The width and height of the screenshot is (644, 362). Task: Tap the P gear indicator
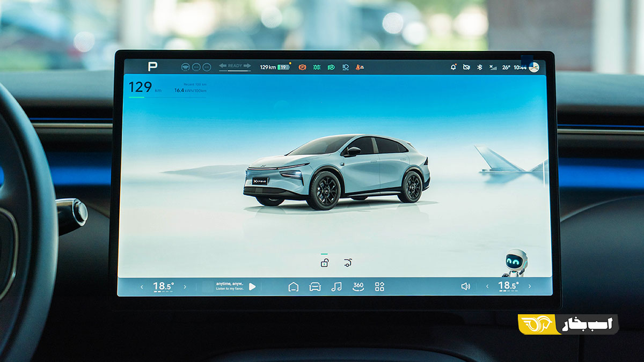(x=153, y=67)
